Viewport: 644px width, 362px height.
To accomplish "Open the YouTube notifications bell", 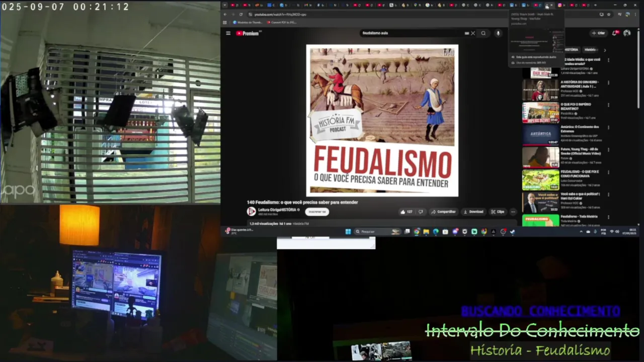I will point(614,33).
